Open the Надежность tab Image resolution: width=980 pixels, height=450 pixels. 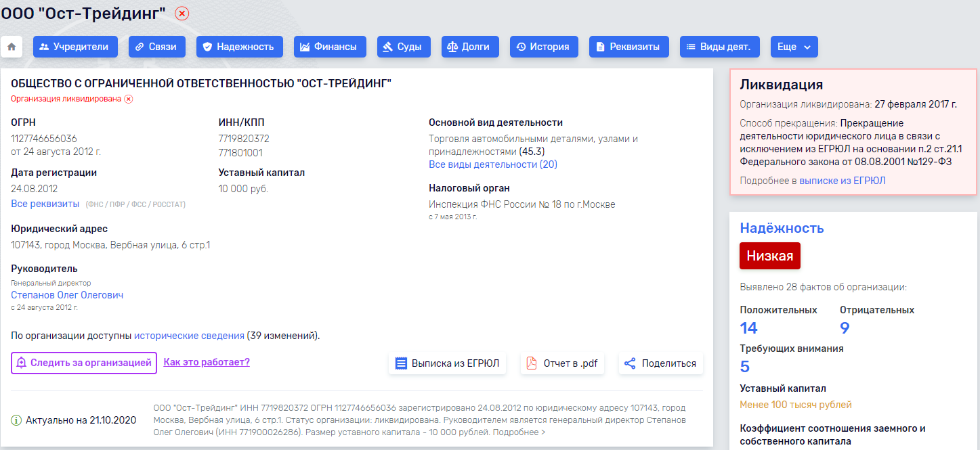[240, 47]
